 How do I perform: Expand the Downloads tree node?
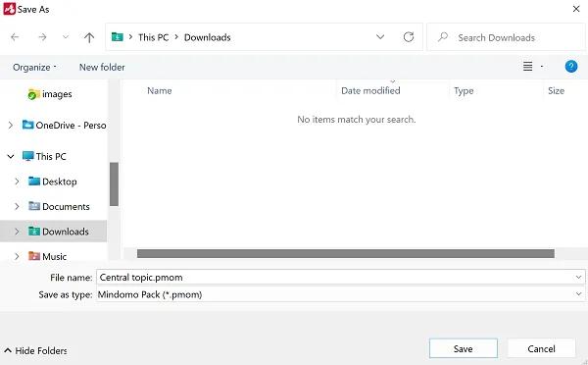point(17,232)
